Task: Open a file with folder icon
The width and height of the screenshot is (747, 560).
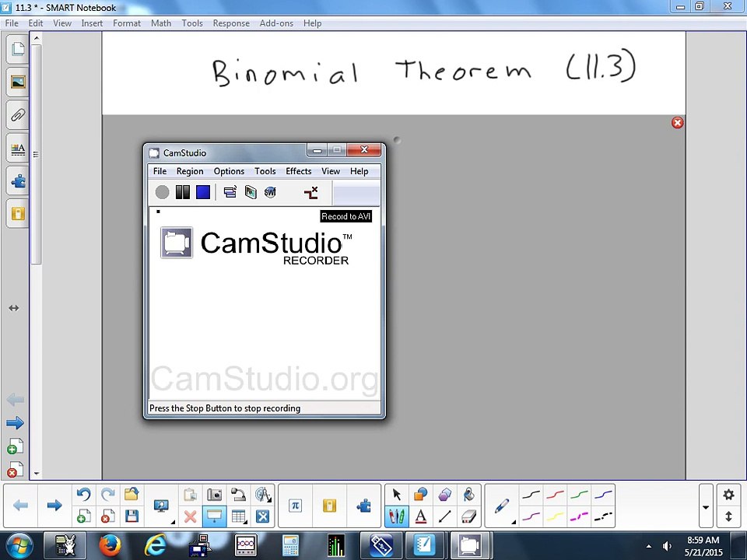Action: 132,495
